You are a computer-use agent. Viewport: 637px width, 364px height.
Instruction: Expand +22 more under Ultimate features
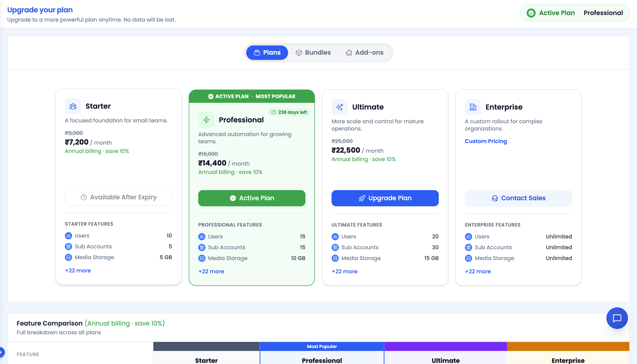(x=344, y=272)
